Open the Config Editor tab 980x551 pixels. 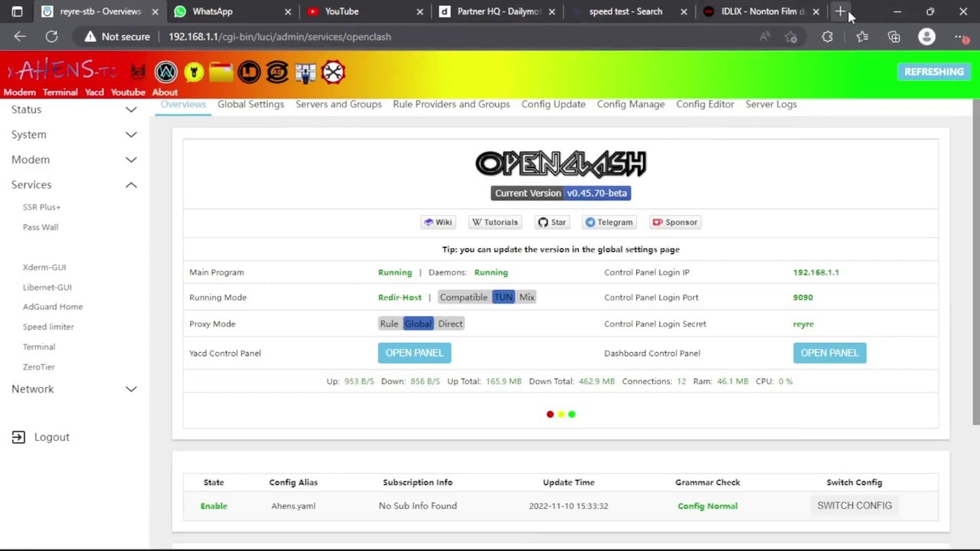[705, 104]
